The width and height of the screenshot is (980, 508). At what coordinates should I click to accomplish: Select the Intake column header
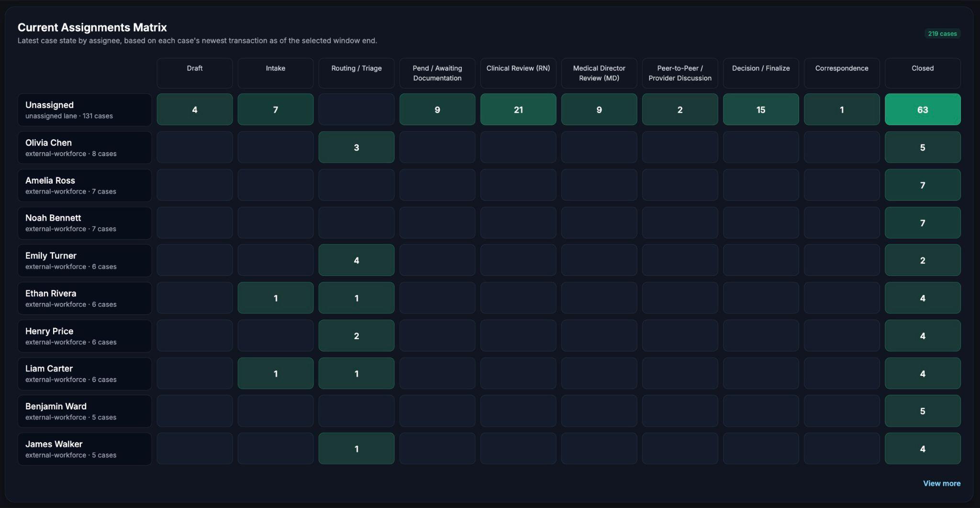(276, 73)
